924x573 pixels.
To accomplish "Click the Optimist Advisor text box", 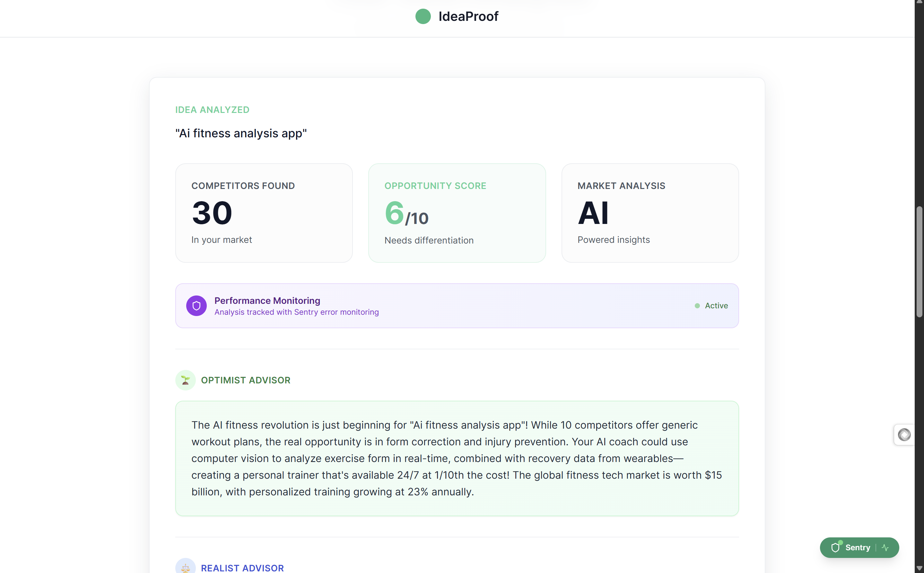I will click(457, 458).
